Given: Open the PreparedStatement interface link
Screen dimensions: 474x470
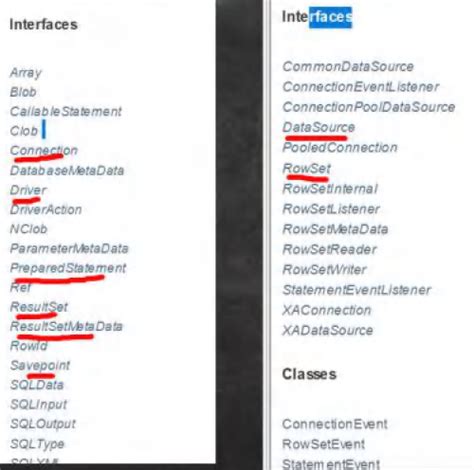Looking at the screenshot, I should [x=68, y=268].
